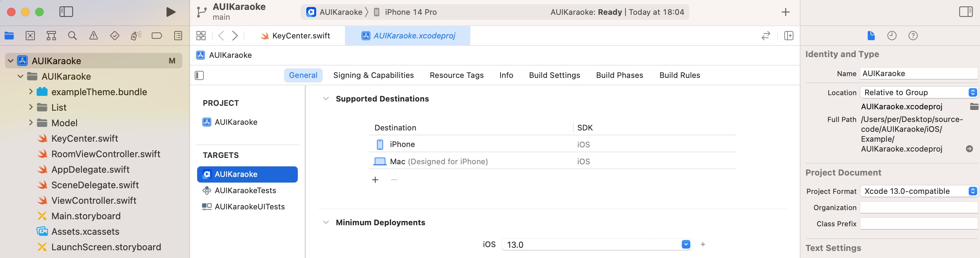Switch to the Build Settings tab
Viewport: 980px width, 258px height.
(555, 75)
